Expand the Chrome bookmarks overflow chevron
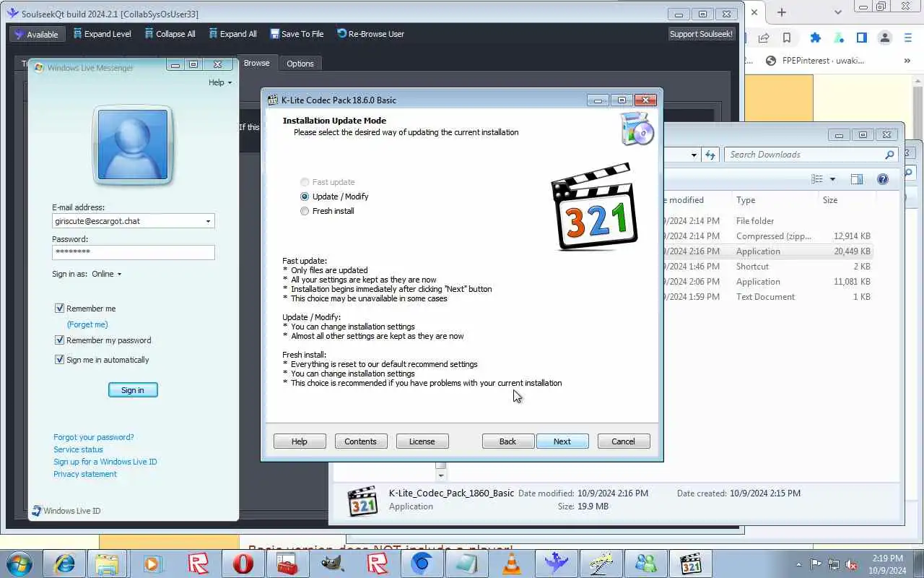924x578 pixels. (907, 61)
